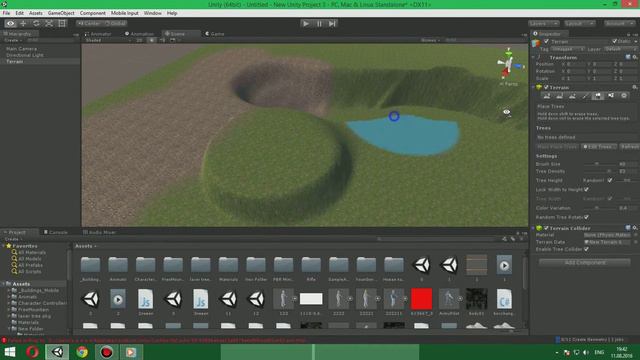Viewport: 640px width, 360px height.
Task: Select Main Camera in Hierarchy
Action: click(21, 49)
